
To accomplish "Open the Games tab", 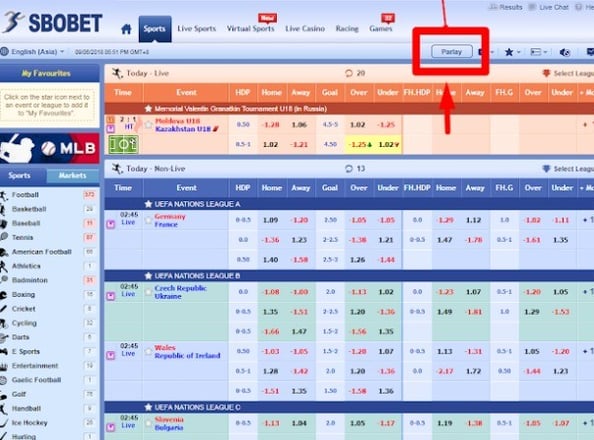I will [381, 29].
